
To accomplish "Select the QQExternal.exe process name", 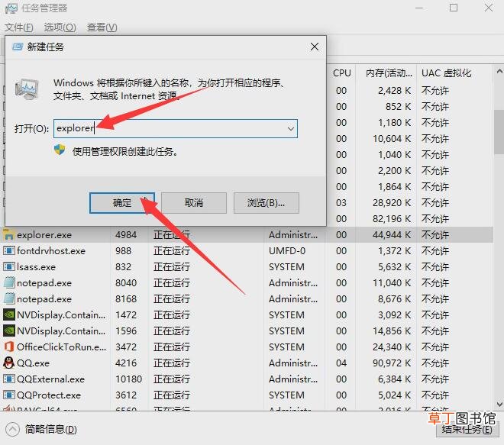I will pos(50,379).
